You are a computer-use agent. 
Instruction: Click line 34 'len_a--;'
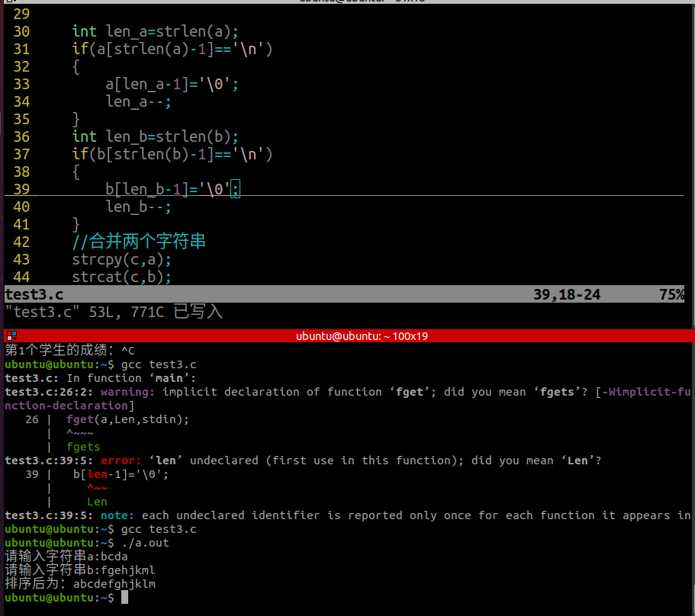138,102
